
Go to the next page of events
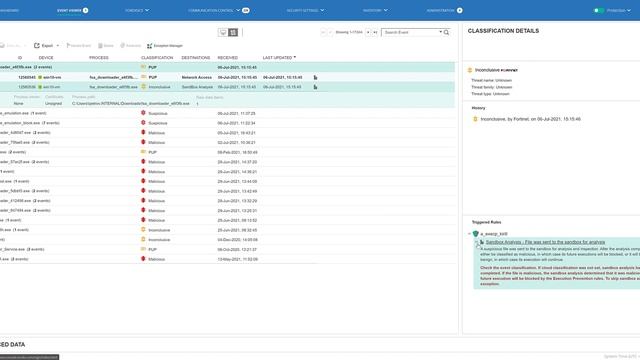point(368,32)
